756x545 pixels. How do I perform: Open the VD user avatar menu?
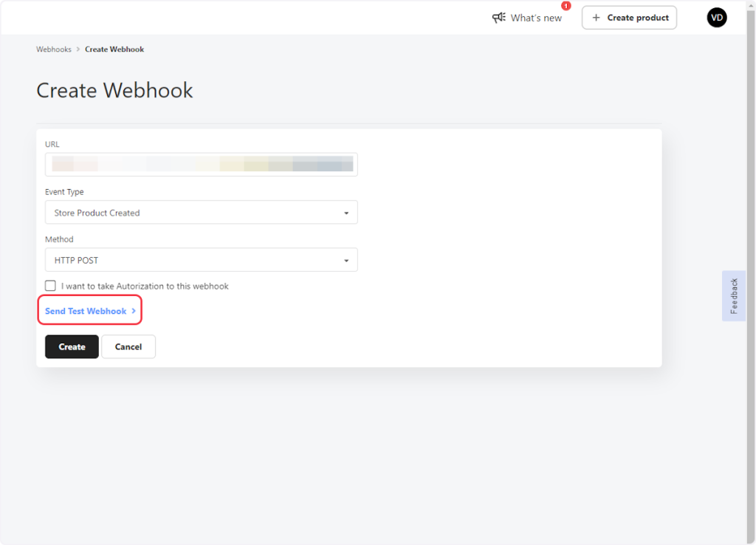[716, 18]
